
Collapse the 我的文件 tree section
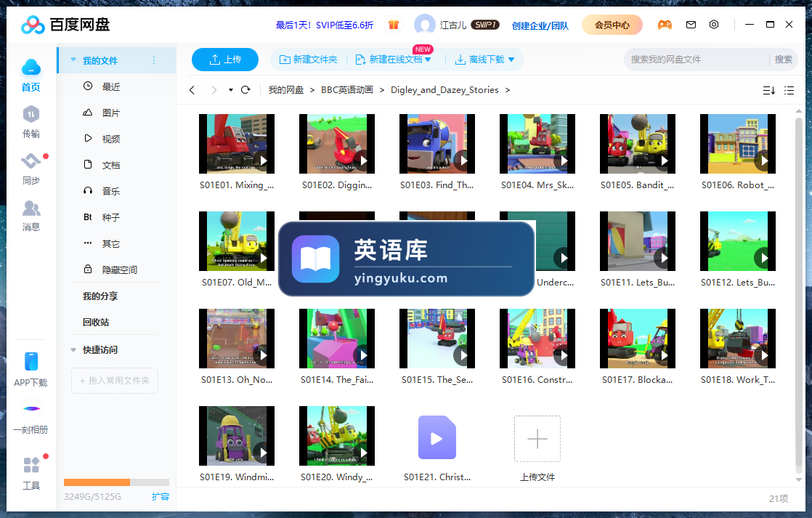click(x=73, y=60)
